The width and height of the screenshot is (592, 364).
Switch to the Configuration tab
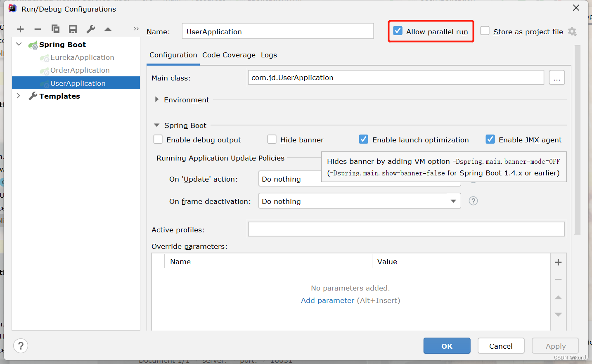pyautogui.click(x=173, y=55)
